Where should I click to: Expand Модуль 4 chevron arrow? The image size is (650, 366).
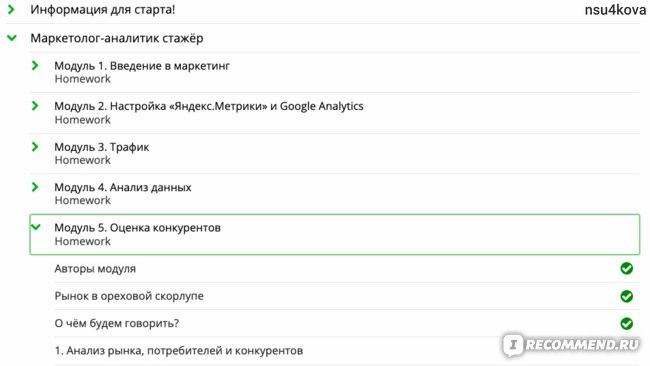35,187
